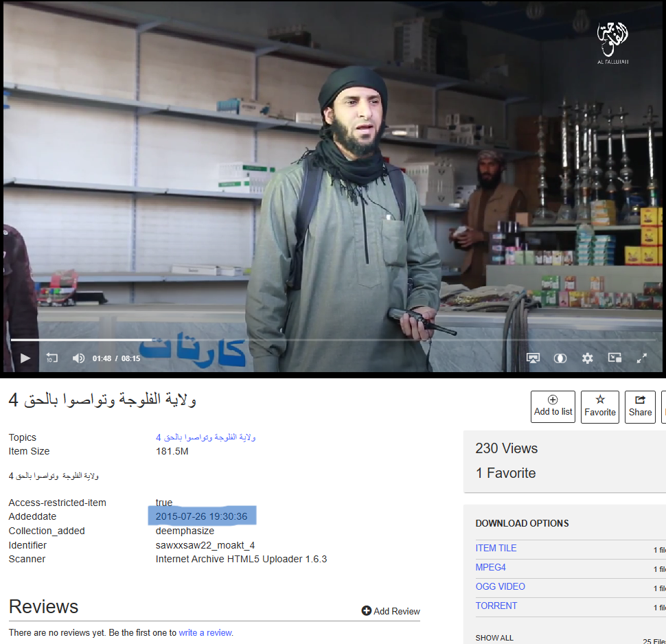Open the Topics tag link

coord(205,437)
